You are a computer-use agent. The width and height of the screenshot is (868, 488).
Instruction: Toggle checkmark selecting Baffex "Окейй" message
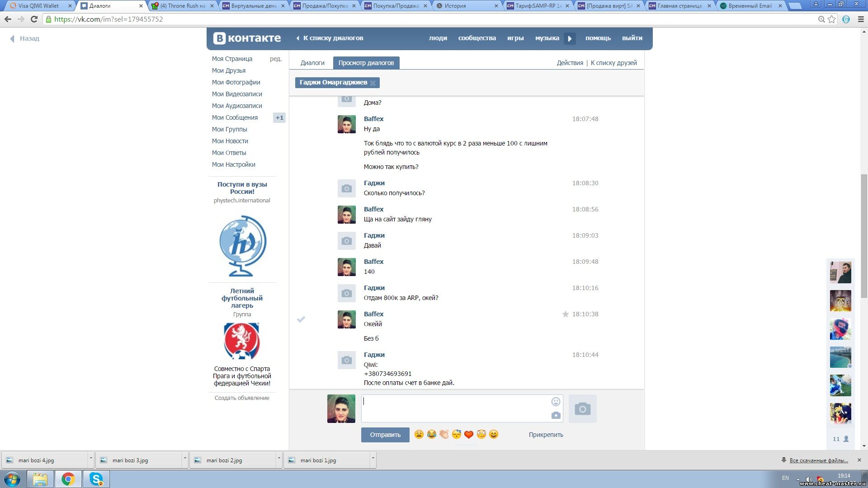[x=301, y=319]
